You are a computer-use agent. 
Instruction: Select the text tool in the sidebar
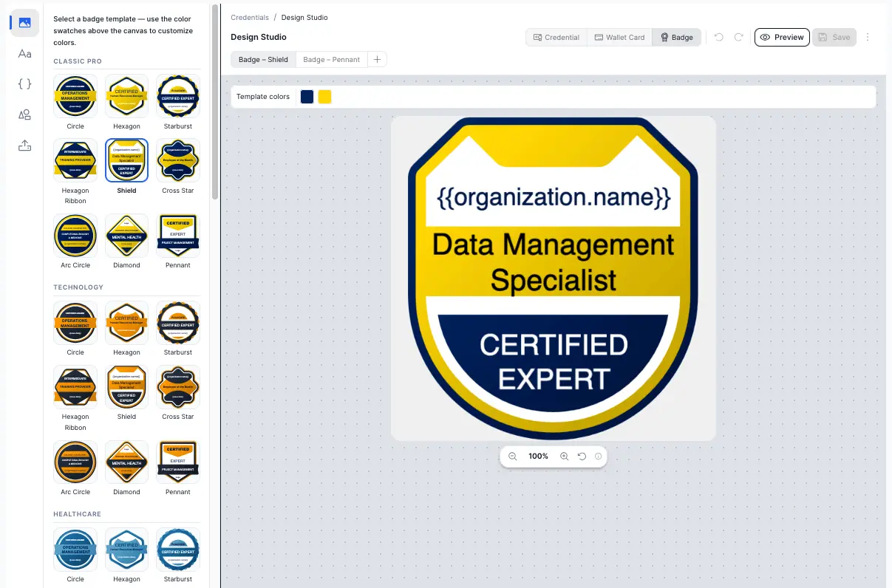[24, 53]
